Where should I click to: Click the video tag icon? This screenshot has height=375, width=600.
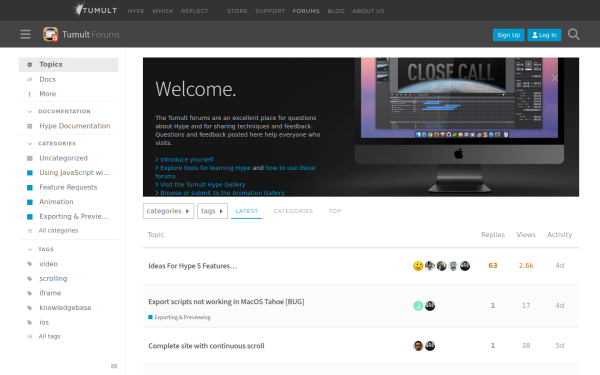[30, 264]
